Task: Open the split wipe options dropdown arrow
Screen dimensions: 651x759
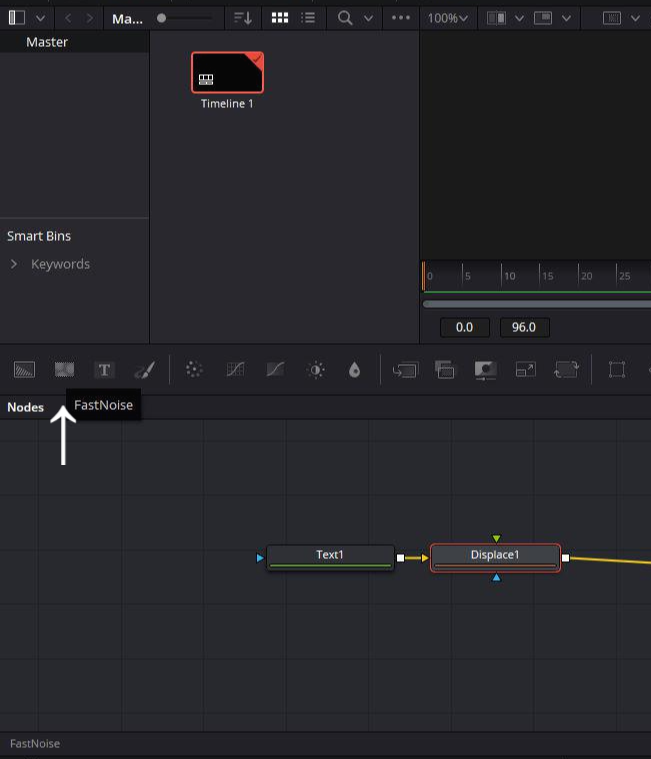Action: pyautogui.click(x=519, y=18)
